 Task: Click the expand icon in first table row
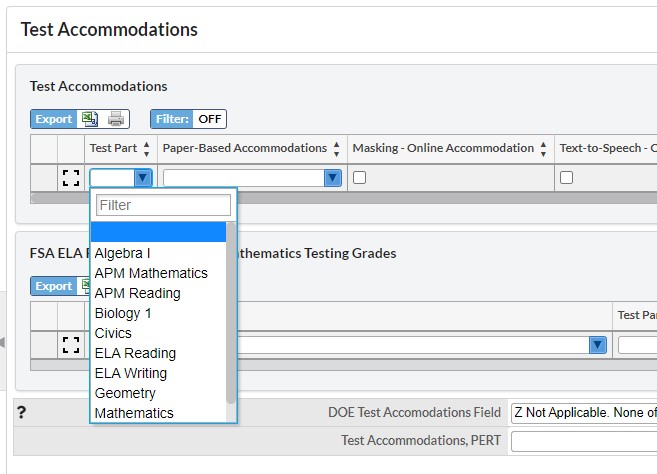coord(71,178)
